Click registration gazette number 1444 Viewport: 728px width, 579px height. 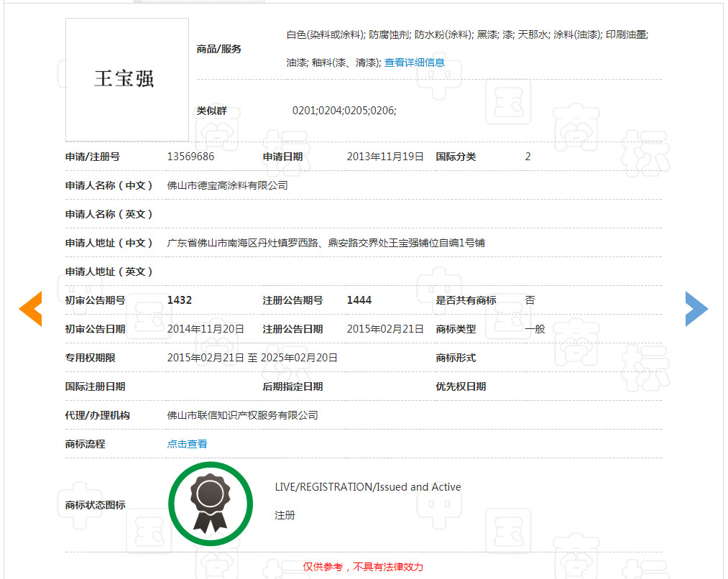359,300
